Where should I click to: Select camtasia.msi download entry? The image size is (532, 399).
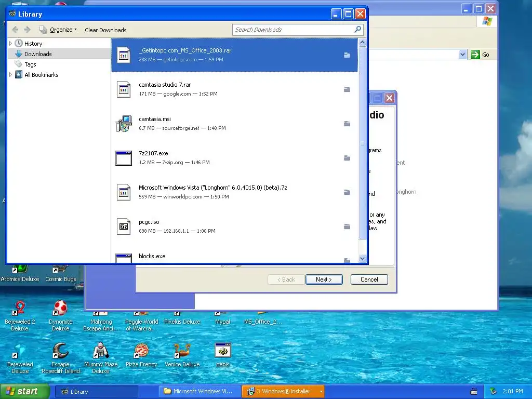[234, 123]
